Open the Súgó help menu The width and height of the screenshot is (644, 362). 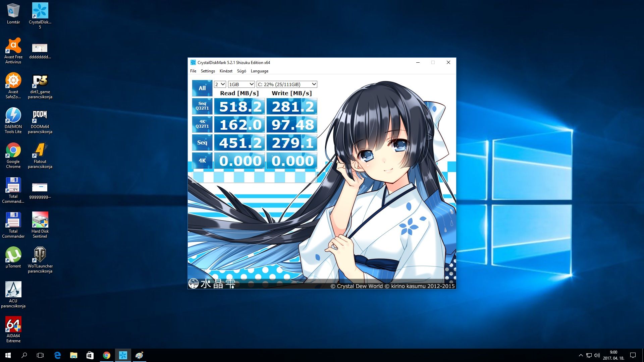(x=241, y=71)
